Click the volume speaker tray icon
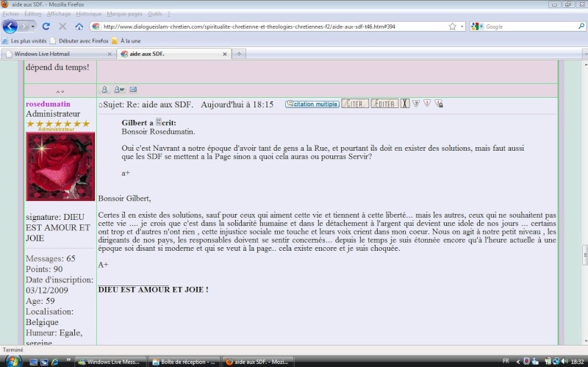588x367 pixels. click(564, 362)
